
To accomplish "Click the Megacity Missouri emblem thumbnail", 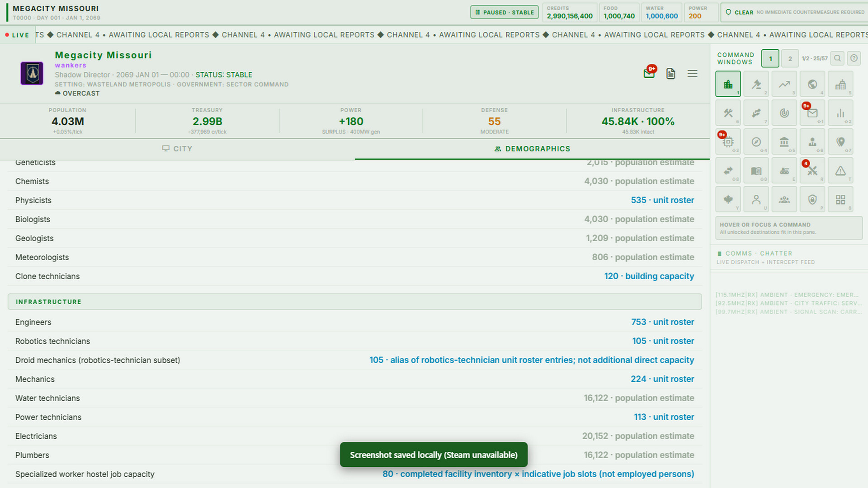I will 32,74.
